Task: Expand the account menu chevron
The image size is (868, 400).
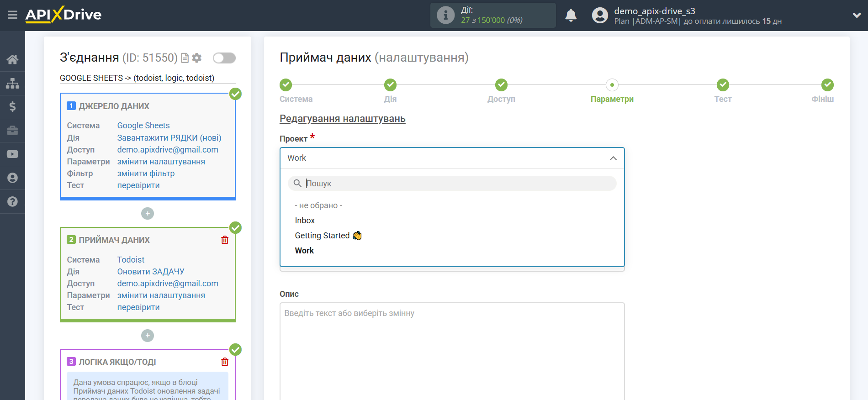Action: point(857,15)
